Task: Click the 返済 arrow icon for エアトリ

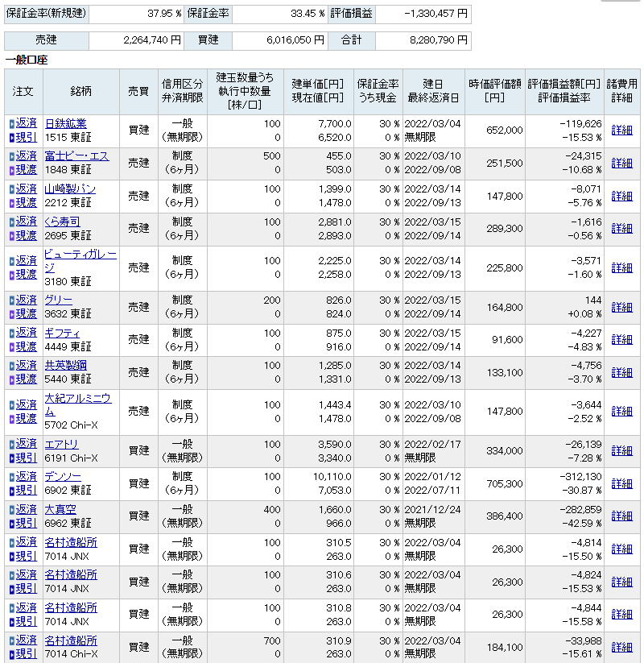Action: click(12, 444)
